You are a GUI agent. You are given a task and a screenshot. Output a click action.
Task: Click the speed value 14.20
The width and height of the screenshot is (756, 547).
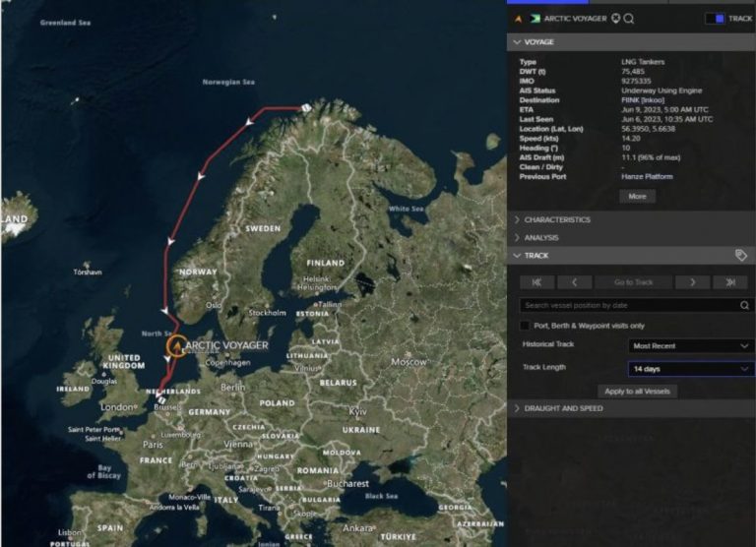(631, 139)
